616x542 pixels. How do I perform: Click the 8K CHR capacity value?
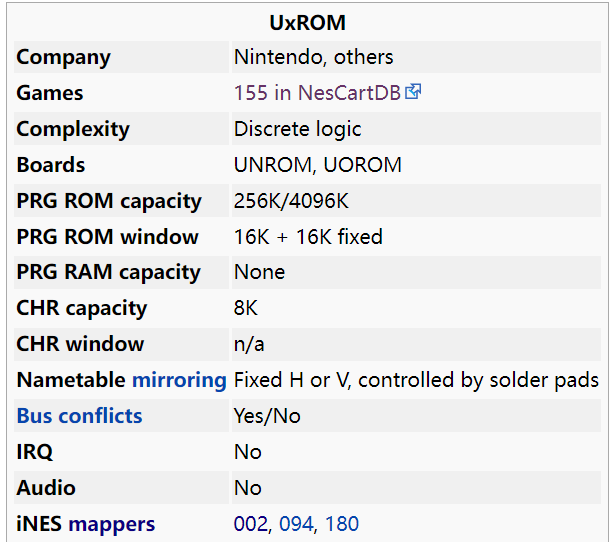246,308
